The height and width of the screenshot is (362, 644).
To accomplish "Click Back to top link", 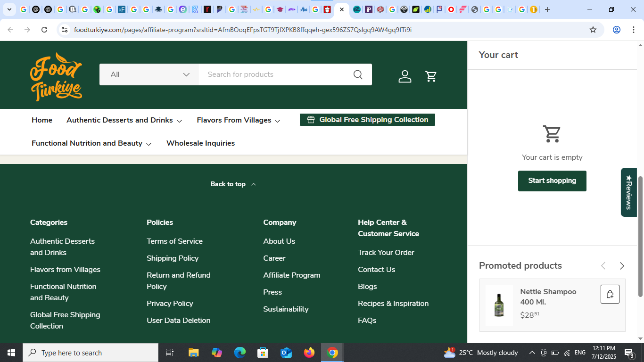I will click(233, 184).
